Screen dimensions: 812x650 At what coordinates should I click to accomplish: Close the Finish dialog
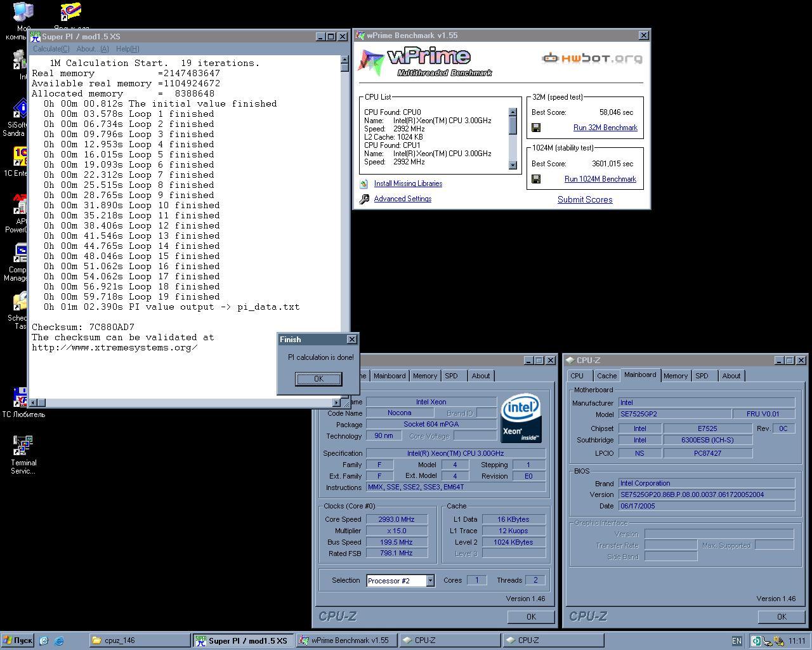351,339
